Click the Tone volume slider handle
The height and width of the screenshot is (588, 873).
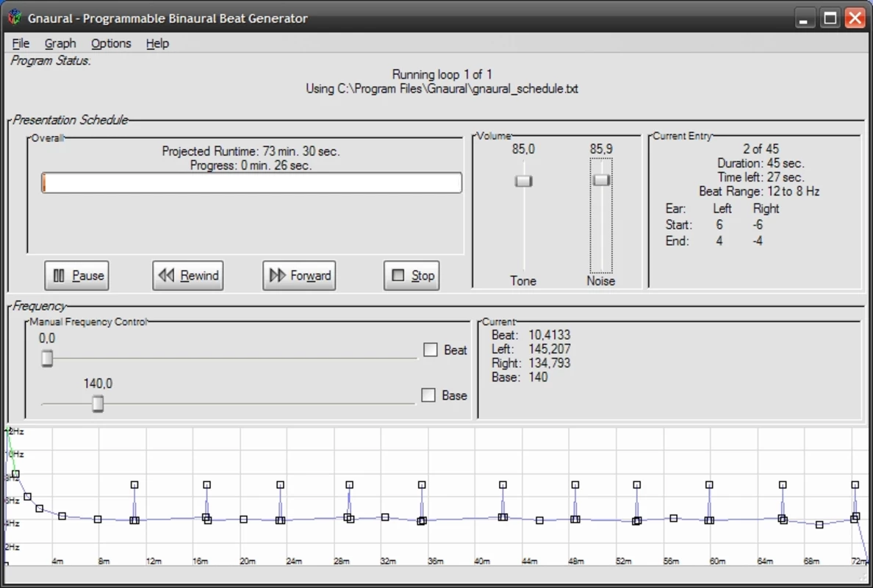click(523, 181)
